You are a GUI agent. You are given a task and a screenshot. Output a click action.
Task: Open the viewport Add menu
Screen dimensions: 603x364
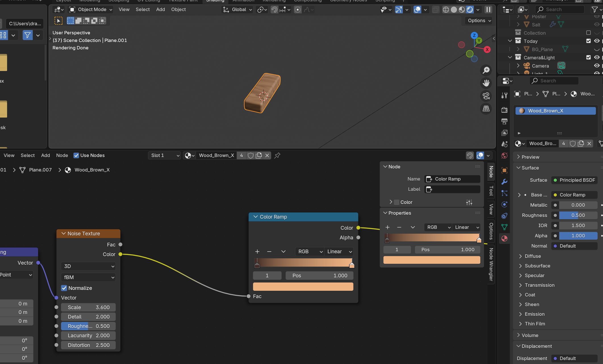tap(160, 10)
